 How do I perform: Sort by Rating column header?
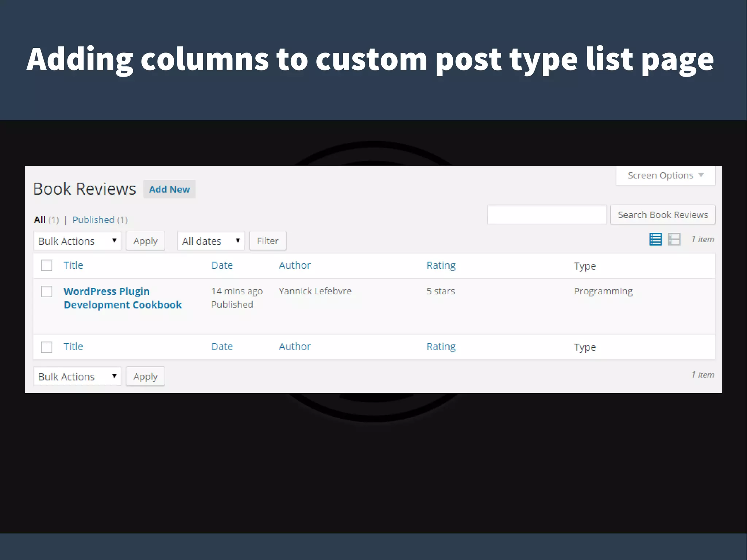click(x=441, y=265)
